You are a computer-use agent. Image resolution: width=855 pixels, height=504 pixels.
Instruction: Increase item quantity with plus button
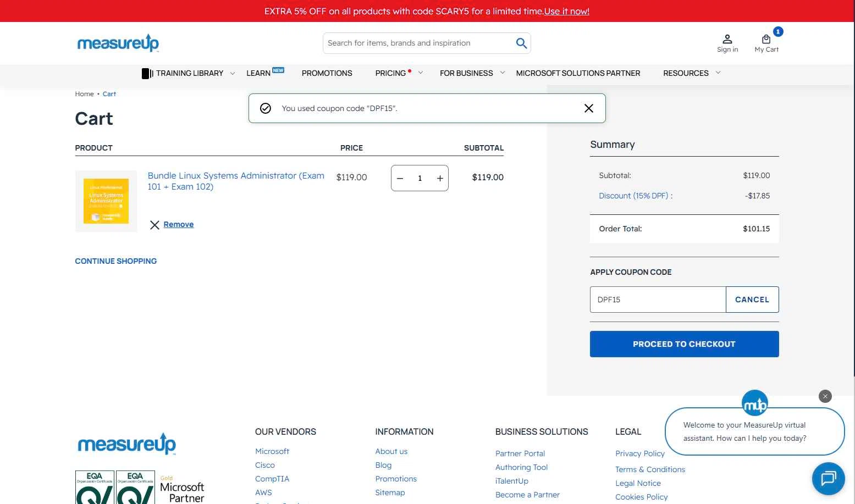pyautogui.click(x=440, y=178)
